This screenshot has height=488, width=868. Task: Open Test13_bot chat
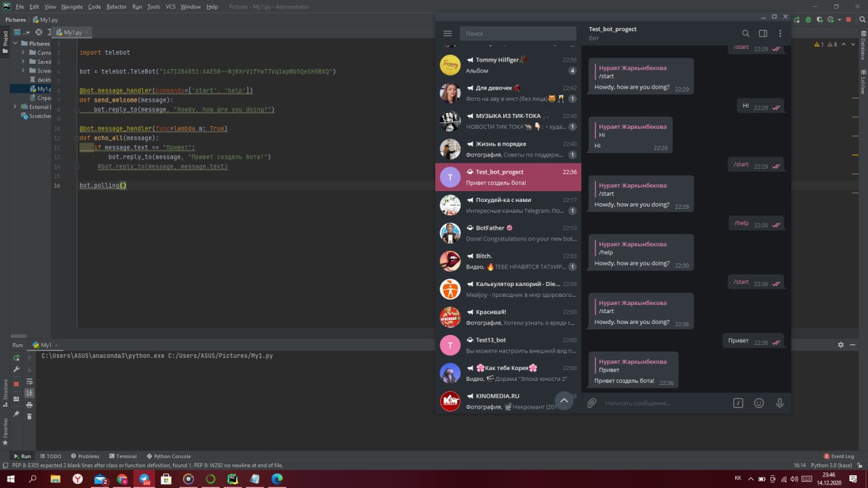click(x=508, y=345)
